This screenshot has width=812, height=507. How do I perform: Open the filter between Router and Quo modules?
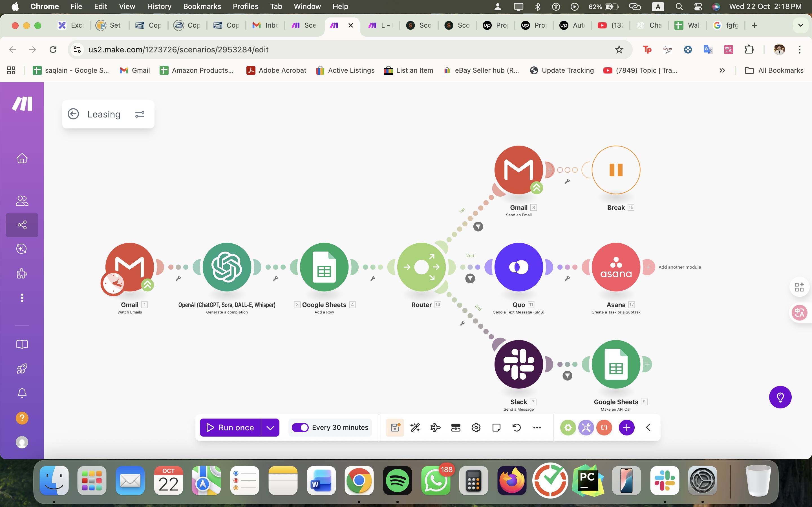pos(470,278)
